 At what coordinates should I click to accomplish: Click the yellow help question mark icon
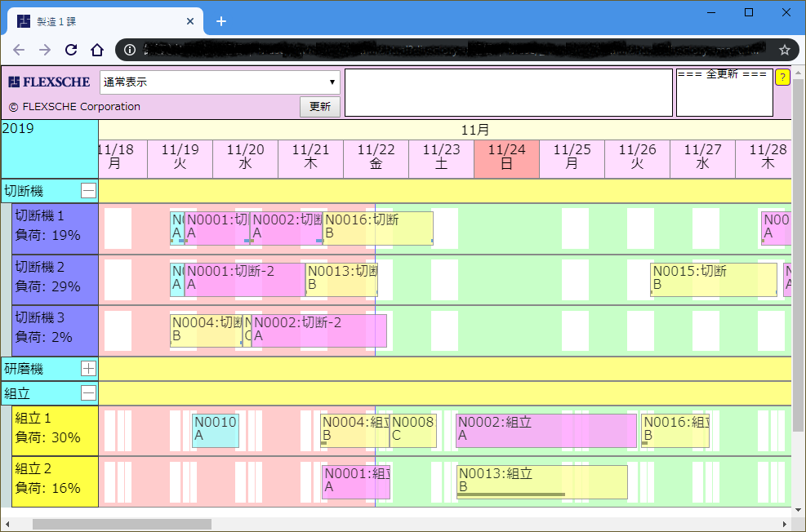click(x=782, y=78)
